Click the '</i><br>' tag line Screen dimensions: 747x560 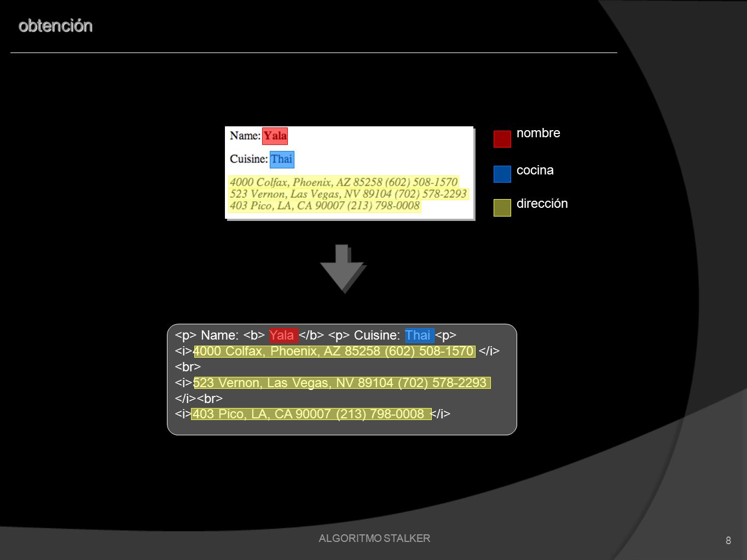click(x=199, y=399)
